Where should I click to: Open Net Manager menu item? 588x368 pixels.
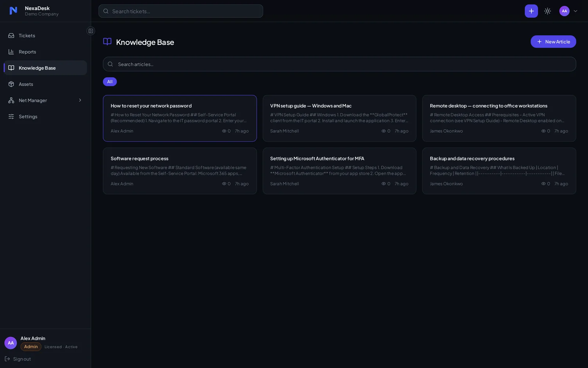pyautogui.click(x=45, y=100)
